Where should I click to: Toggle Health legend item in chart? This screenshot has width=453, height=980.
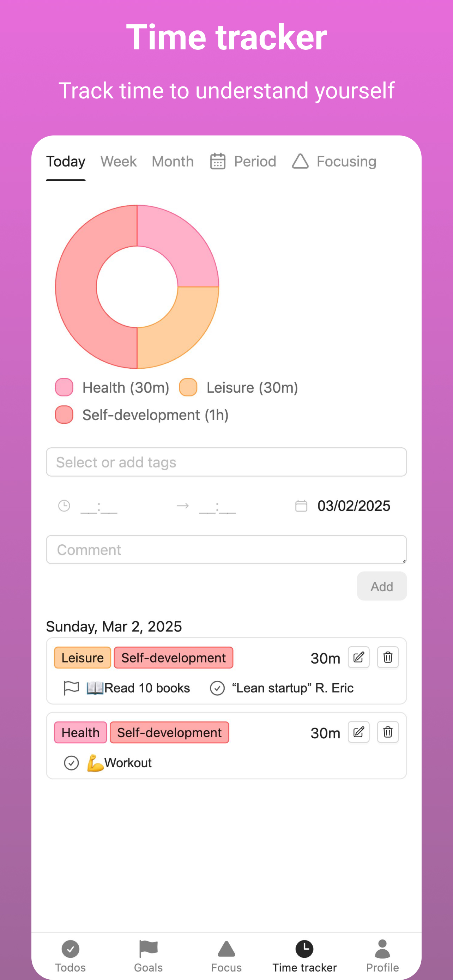pos(112,387)
